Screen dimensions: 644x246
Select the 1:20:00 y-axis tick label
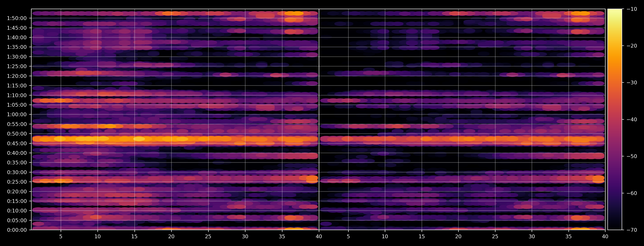17,76
